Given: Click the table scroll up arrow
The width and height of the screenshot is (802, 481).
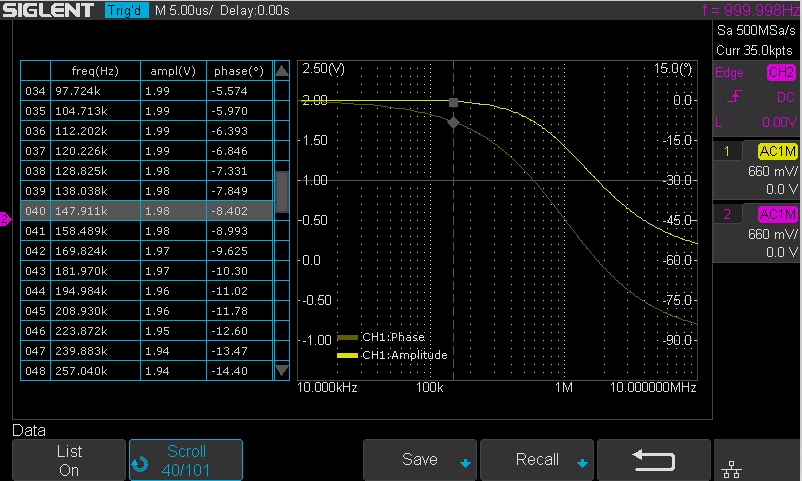Looking at the screenshot, I should coord(282,71).
